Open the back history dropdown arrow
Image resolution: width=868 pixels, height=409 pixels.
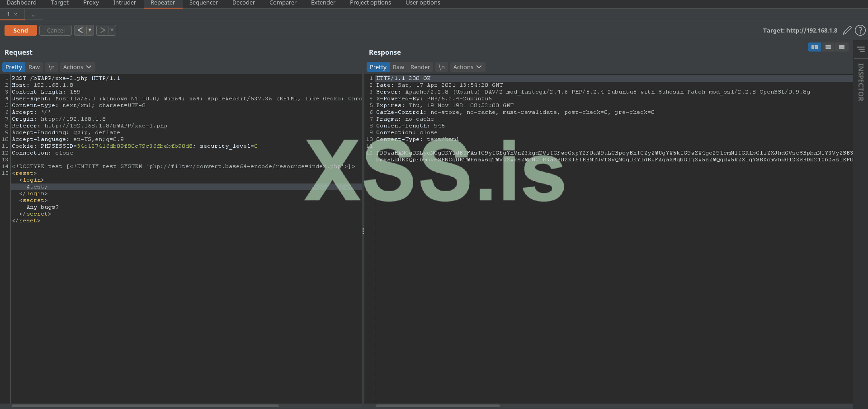[x=90, y=30]
